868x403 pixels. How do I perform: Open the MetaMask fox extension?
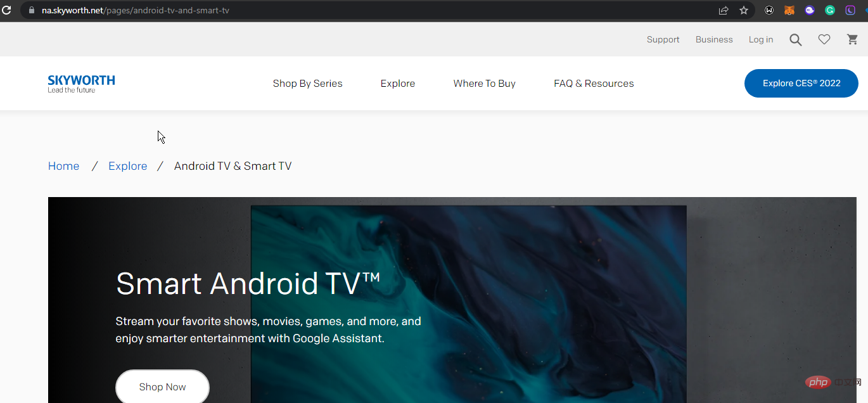tap(789, 10)
